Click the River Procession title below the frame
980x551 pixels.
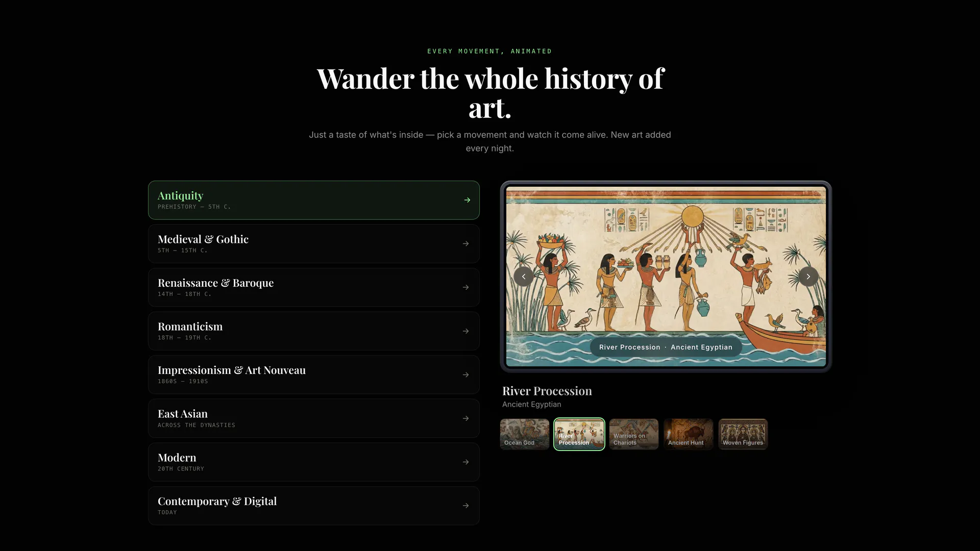click(547, 391)
